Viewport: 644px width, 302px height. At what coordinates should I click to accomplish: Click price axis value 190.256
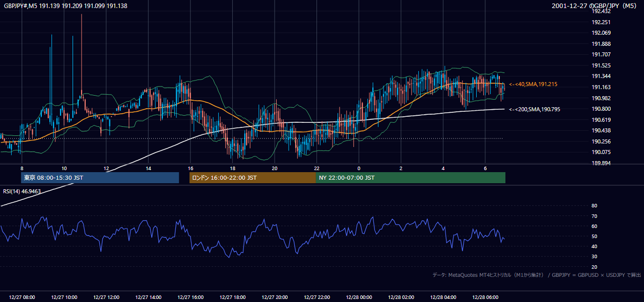click(601, 141)
